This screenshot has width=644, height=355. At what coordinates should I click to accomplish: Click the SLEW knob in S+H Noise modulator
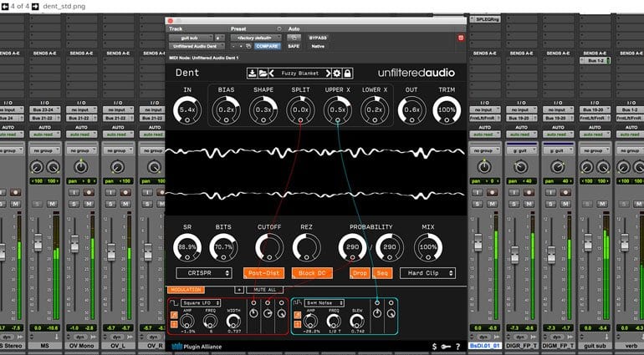pos(357,321)
